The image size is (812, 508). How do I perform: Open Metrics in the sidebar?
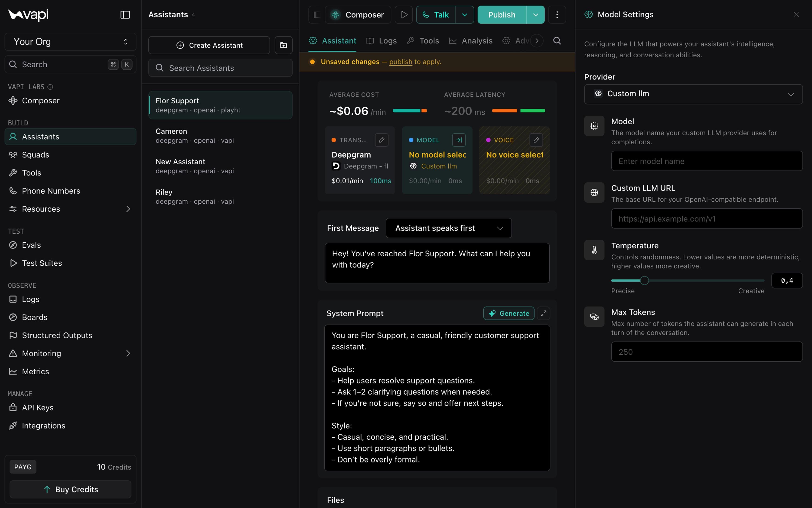pyautogui.click(x=71, y=371)
